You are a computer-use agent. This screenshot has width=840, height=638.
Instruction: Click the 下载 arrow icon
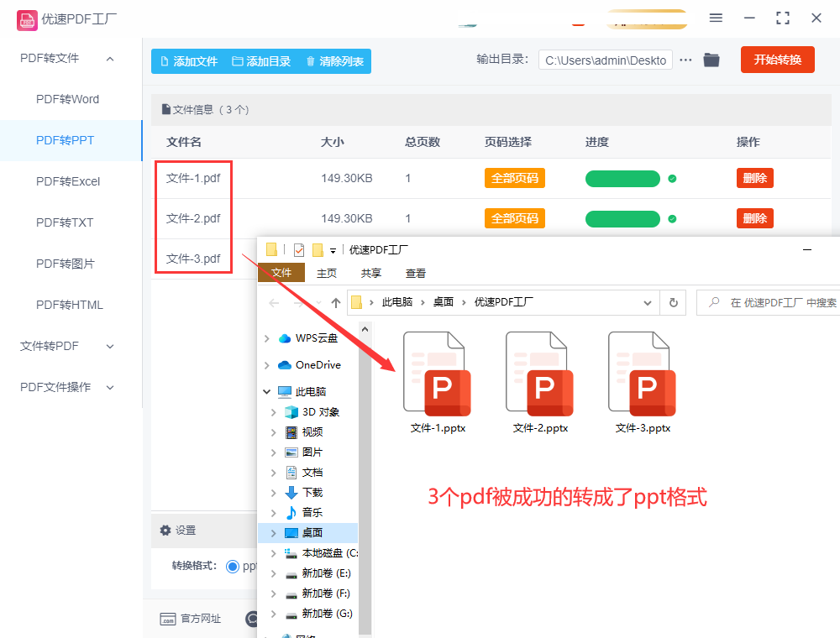pyautogui.click(x=291, y=493)
